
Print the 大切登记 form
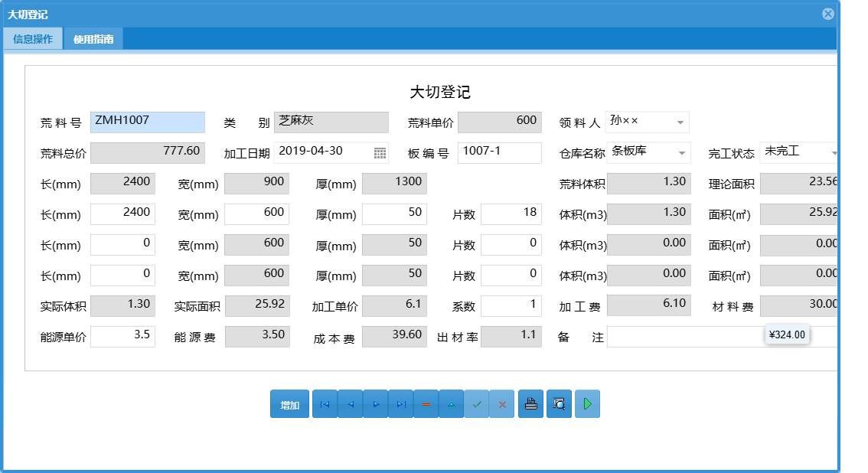point(530,403)
